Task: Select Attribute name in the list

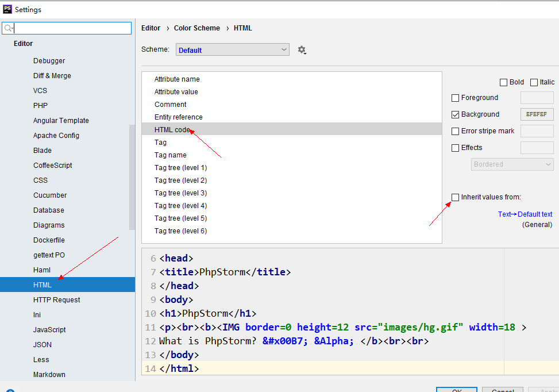Action: tap(292, 79)
